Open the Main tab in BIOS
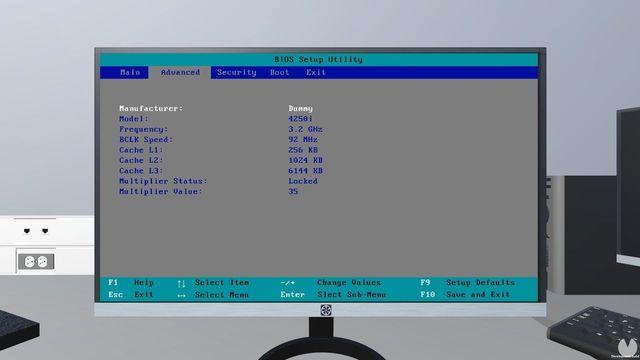Screen dimensions: 640x360 tap(130, 72)
